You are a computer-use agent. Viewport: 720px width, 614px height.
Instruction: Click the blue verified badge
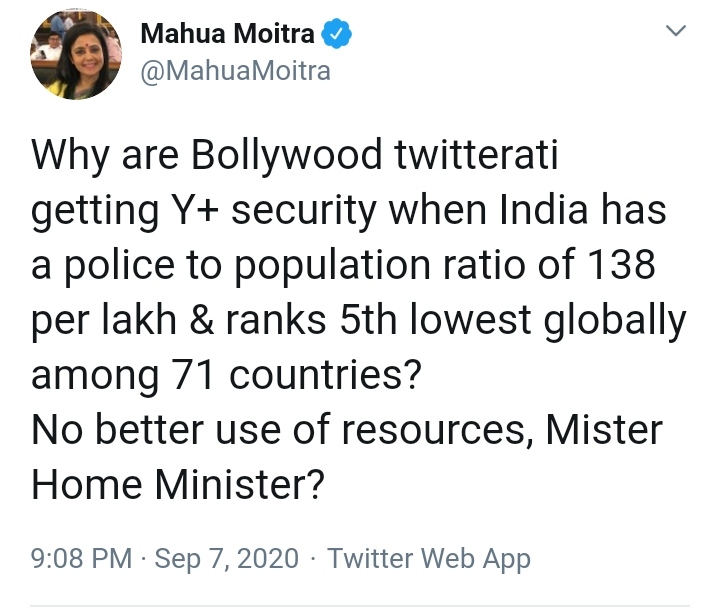[x=336, y=35]
